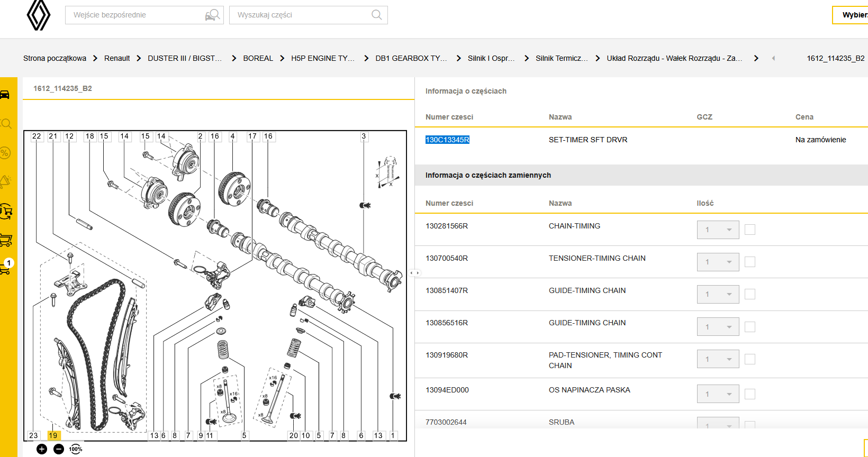868x457 pixels.
Task: Zoom out of the parts diagram
Action: pyautogui.click(x=59, y=449)
